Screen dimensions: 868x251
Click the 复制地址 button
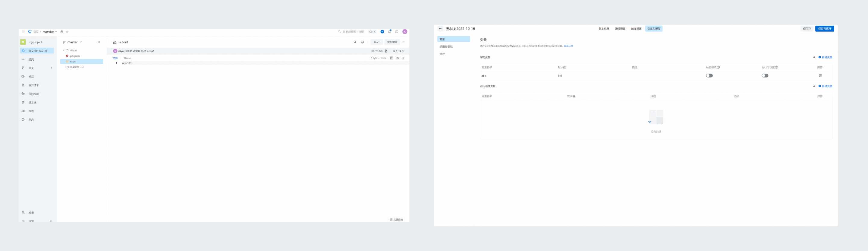coord(392,42)
